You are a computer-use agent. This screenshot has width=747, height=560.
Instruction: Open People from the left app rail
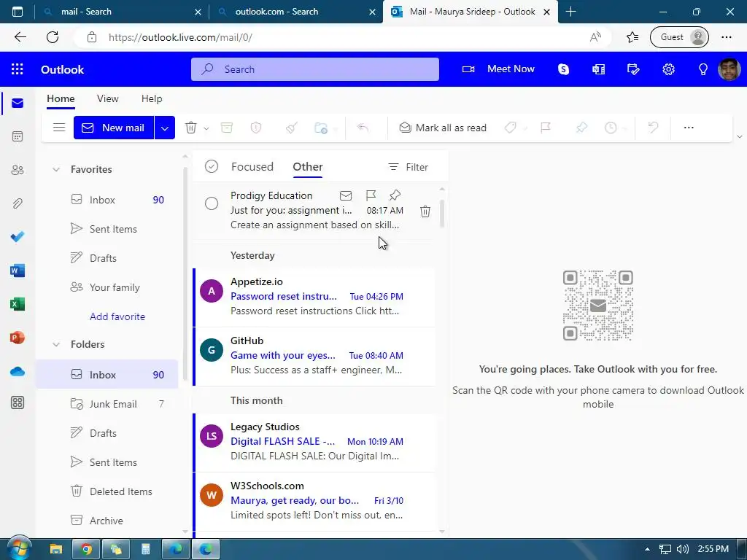pyautogui.click(x=18, y=170)
